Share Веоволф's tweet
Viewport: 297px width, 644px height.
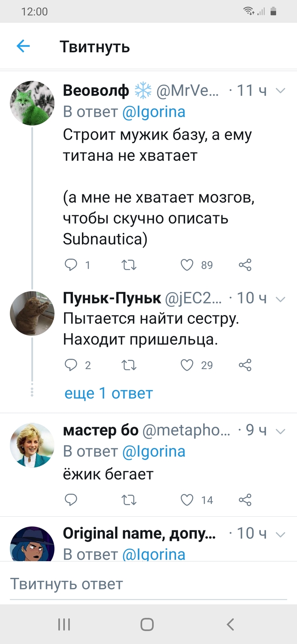(245, 265)
